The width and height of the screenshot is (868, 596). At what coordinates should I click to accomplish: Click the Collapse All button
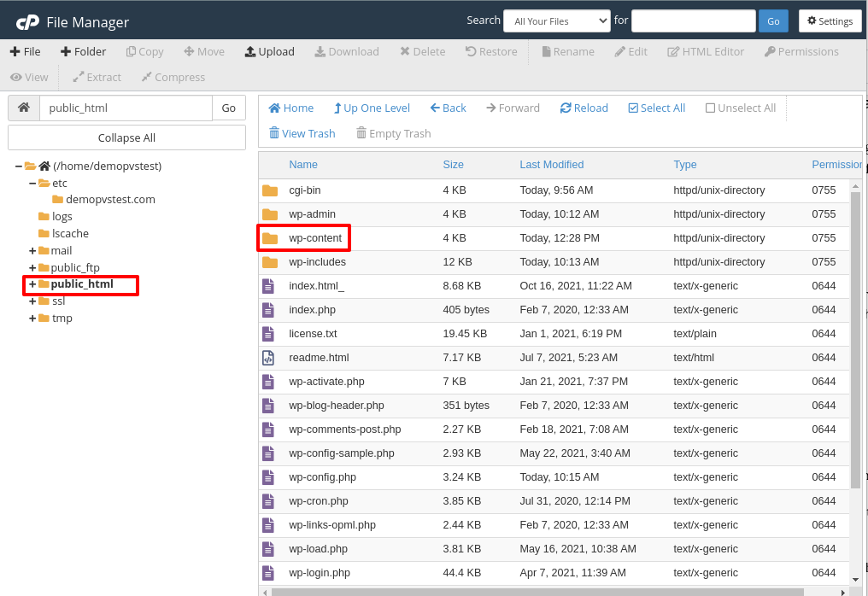point(126,137)
